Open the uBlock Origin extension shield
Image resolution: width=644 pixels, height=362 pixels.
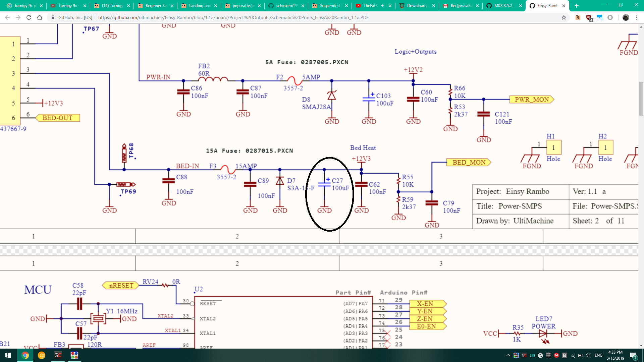589,18
